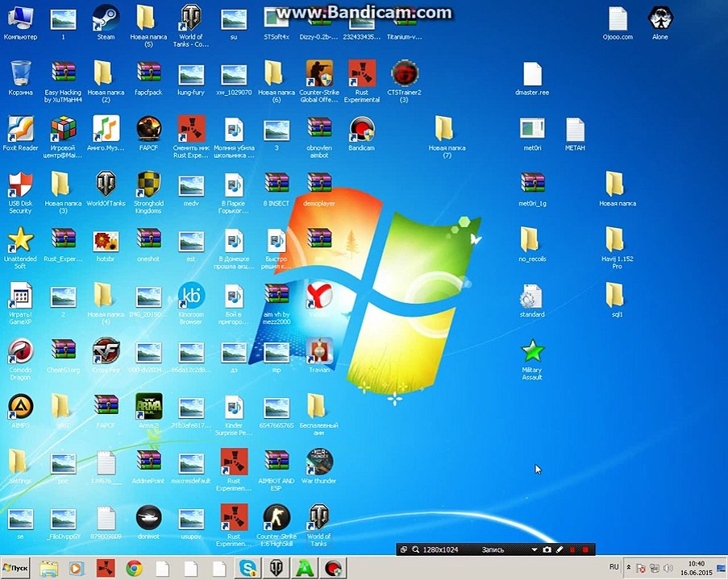The width and height of the screenshot is (728, 580).
Task: Open aim vh by mezz2000 archive
Action: [x=277, y=304]
